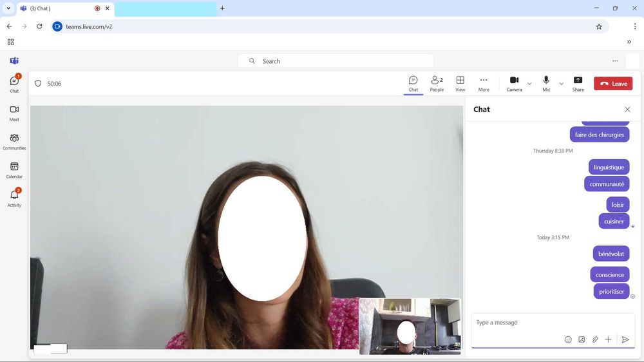644x362 pixels.
Task: Open the browser three-dot menu
Action: pos(634,26)
